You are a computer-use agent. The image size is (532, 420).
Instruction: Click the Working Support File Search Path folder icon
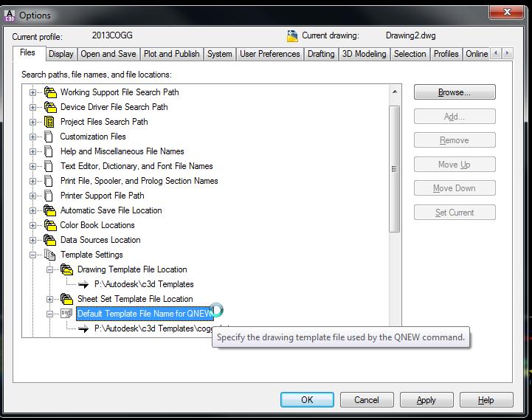coord(50,92)
